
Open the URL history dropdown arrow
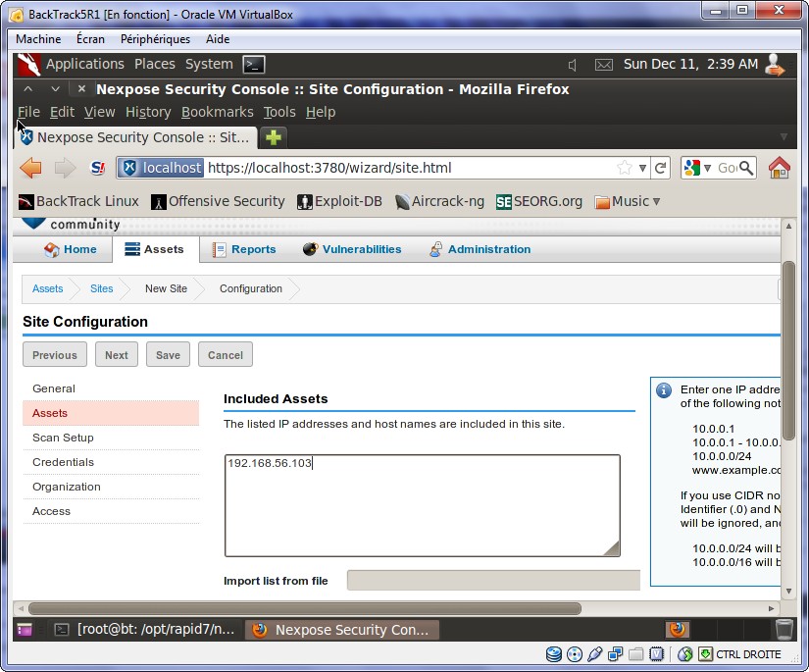point(642,168)
